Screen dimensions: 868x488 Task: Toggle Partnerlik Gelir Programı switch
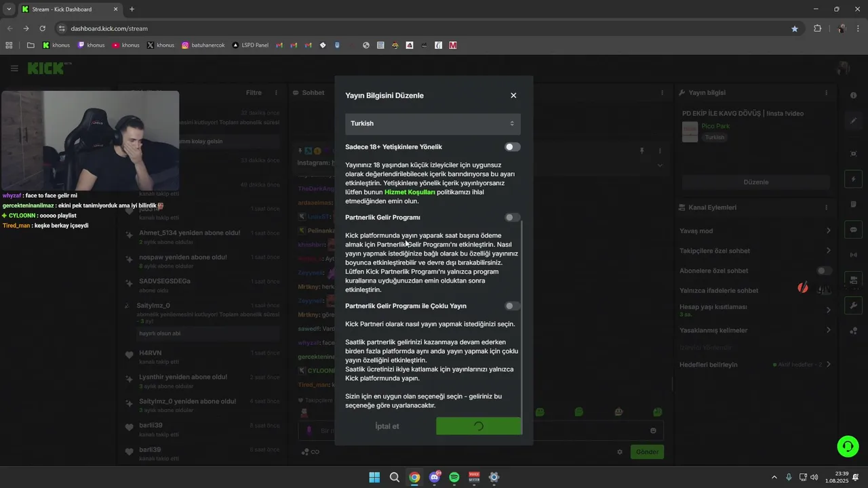click(x=513, y=218)
